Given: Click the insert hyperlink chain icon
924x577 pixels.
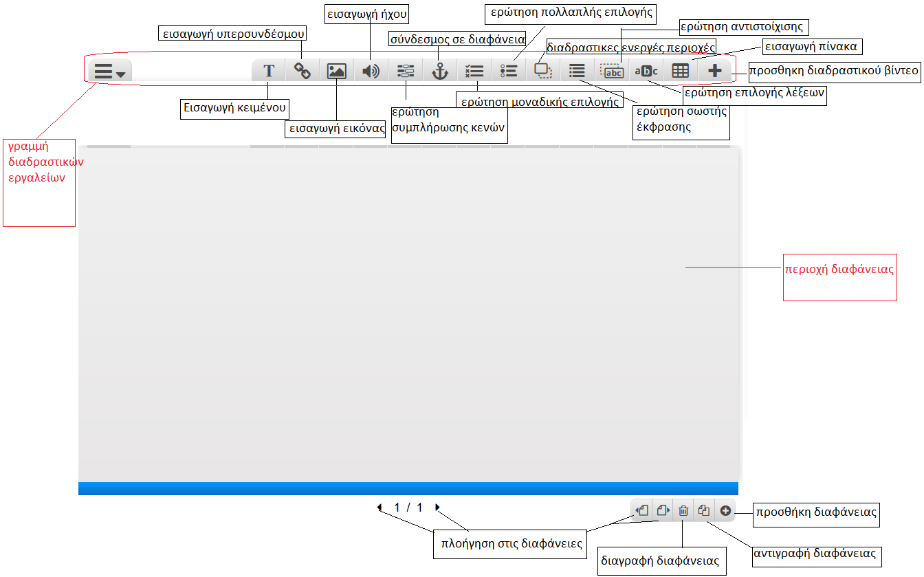Looking at the screenshot, I should coord(302,71).
